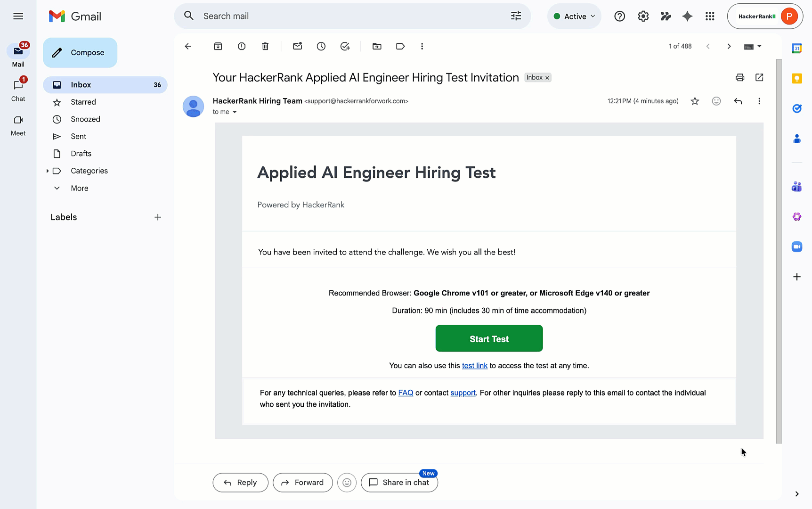Archive this email using the toolbar icon
The image size is (812, 509).
tap(218, 46)
